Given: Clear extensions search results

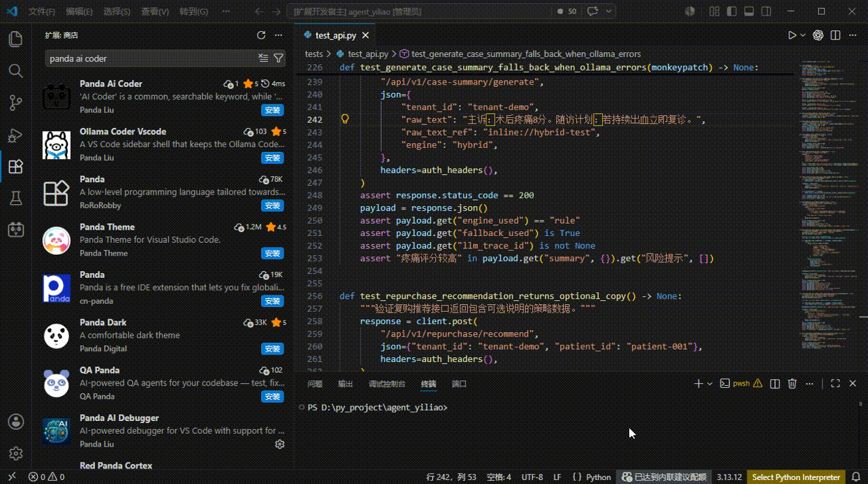Looking at the screenshot, I should tap(264, 58).
